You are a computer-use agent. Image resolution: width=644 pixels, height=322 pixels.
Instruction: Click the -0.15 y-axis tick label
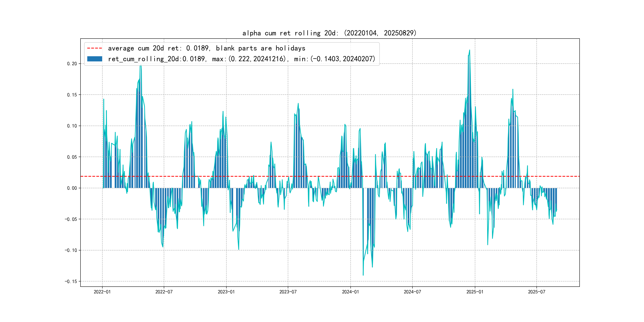pyautogui.click(x=71, y=281)
